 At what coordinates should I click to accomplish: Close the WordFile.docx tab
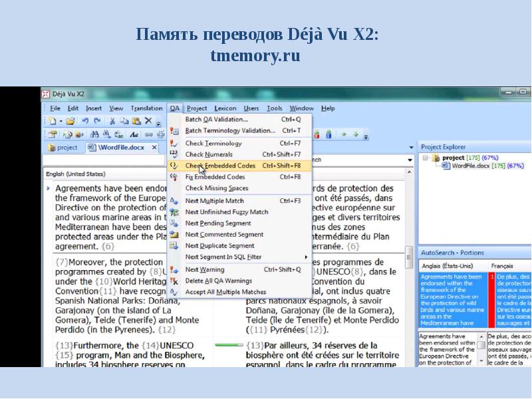pos(154,148)
